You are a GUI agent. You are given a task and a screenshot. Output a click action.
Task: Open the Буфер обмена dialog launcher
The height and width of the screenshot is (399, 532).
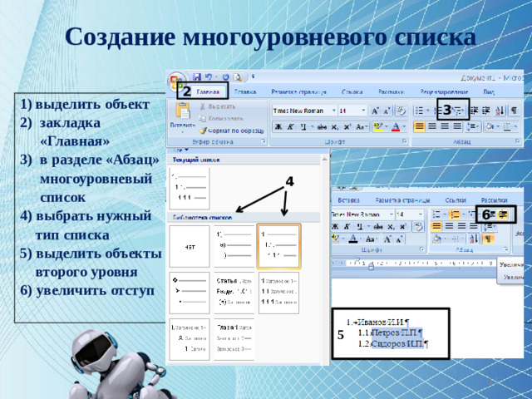(x=264, y=141)
